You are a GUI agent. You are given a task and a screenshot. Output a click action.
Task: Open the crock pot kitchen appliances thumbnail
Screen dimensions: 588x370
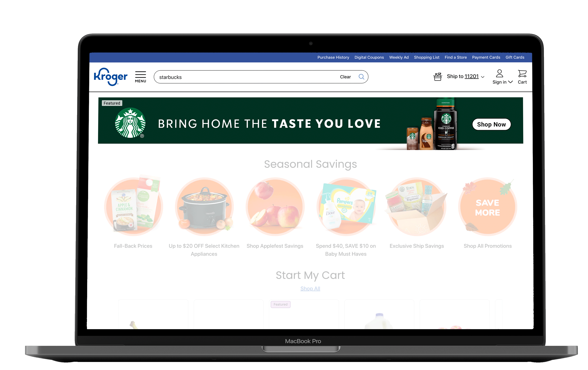(x=204, y=207)
